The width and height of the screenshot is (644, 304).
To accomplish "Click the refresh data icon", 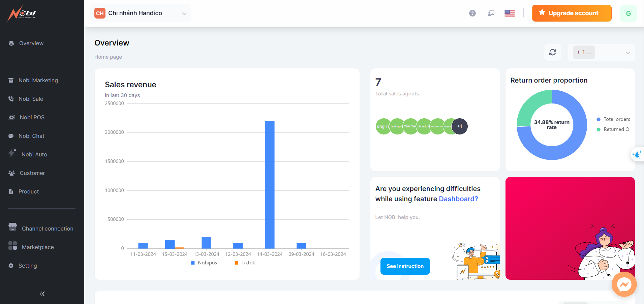I will coord(552,52).
